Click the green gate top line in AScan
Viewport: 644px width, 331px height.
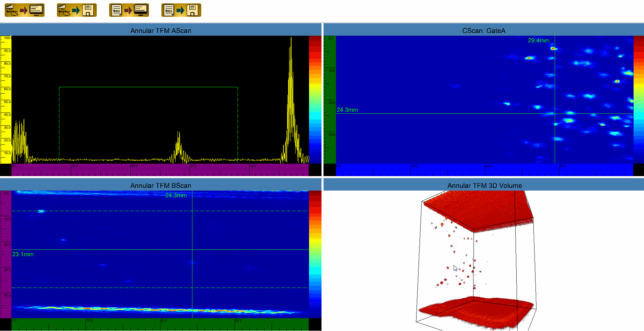click(148, 87)
